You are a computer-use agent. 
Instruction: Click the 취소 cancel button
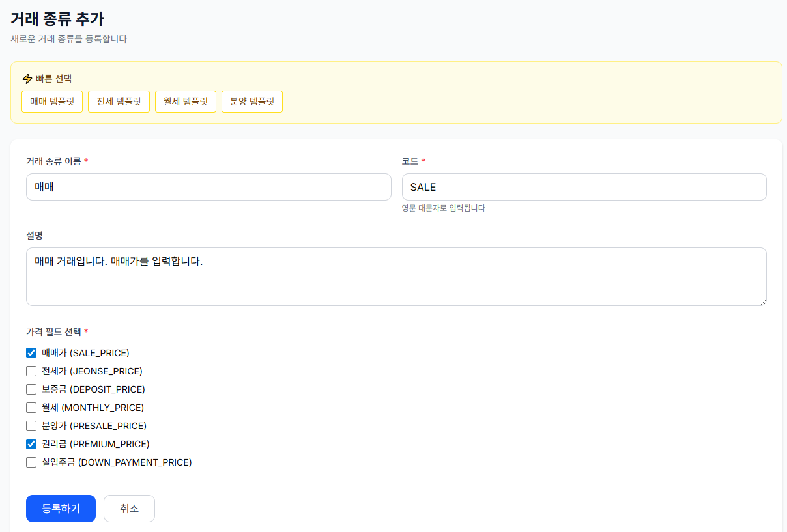(x=128, y=509)
